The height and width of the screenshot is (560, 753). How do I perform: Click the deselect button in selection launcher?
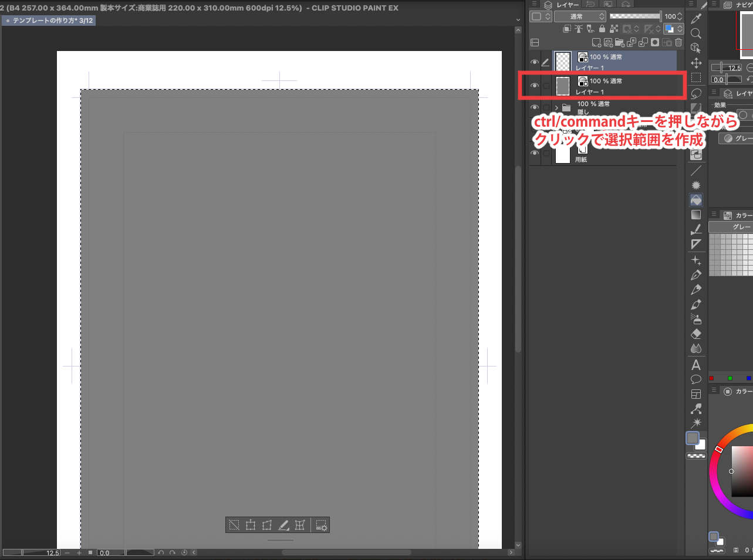tap(234, 525)
